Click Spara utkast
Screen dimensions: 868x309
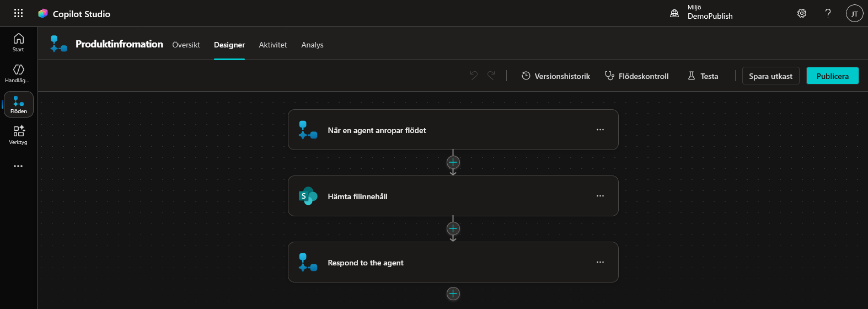770,76
